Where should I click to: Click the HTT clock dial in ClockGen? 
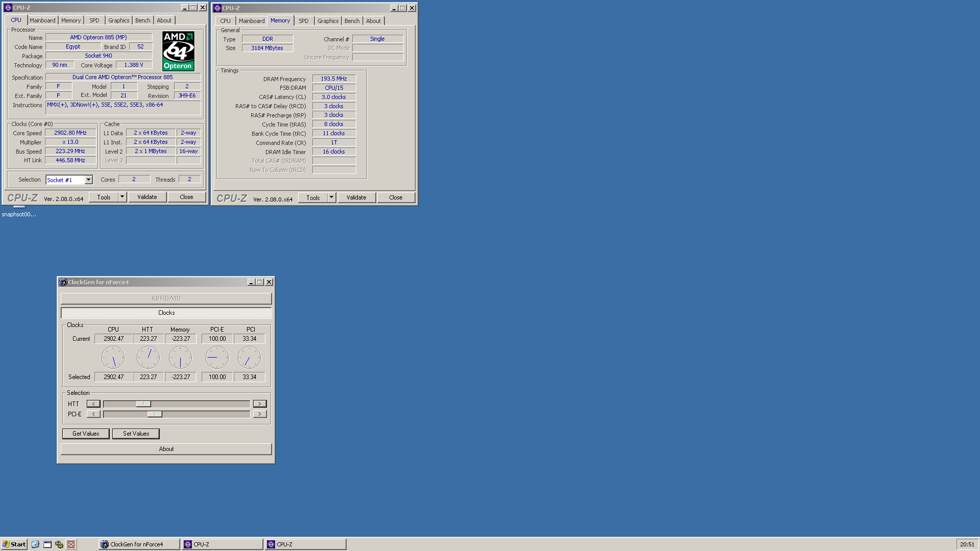pos(148,358)
